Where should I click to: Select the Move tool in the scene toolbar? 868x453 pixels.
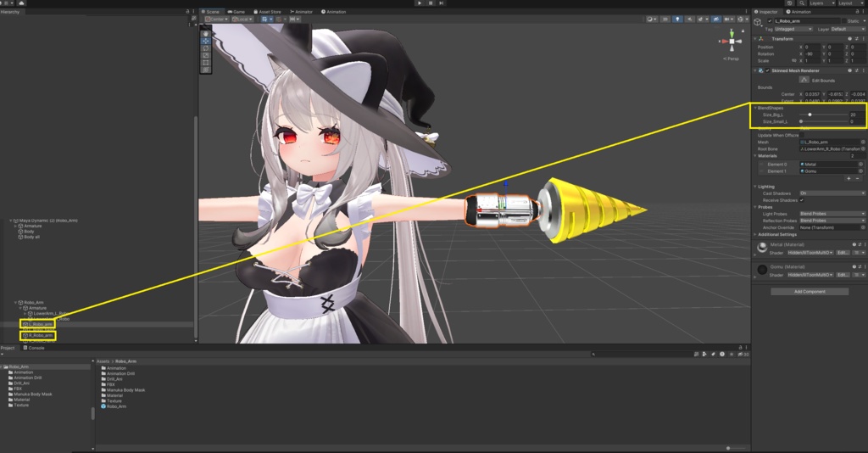click(206, 41)
